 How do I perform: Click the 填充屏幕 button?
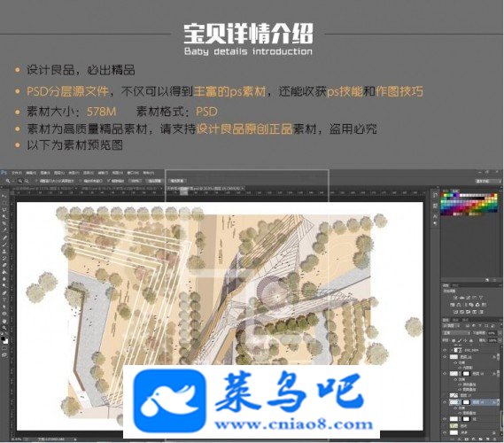(177, 181)
